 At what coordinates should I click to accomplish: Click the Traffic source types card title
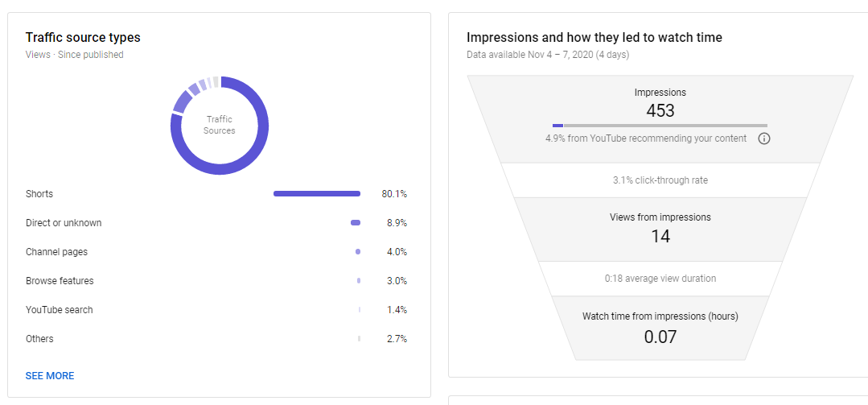[x=83, y=37]
